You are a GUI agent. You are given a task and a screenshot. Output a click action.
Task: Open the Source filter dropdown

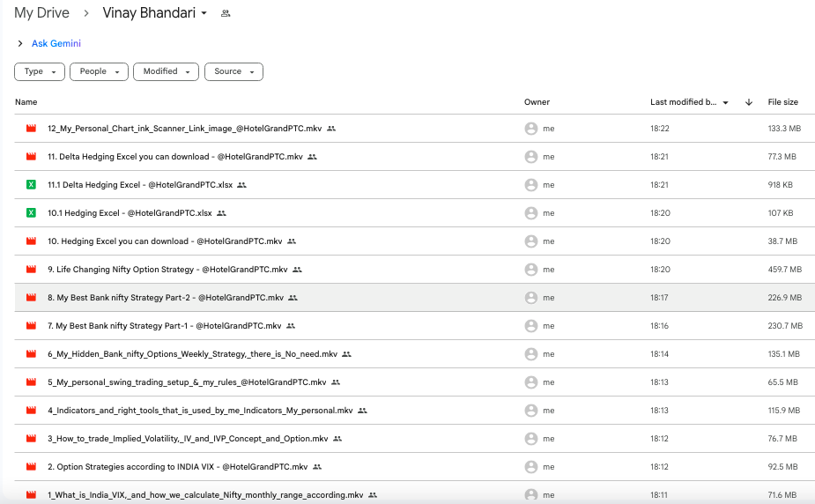click(233, 71)
